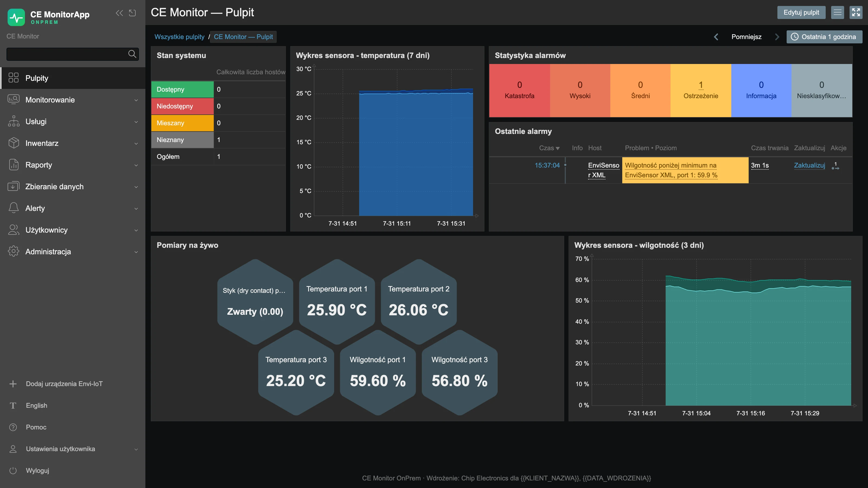Click the sidebar search input field

tap(67, 54)
